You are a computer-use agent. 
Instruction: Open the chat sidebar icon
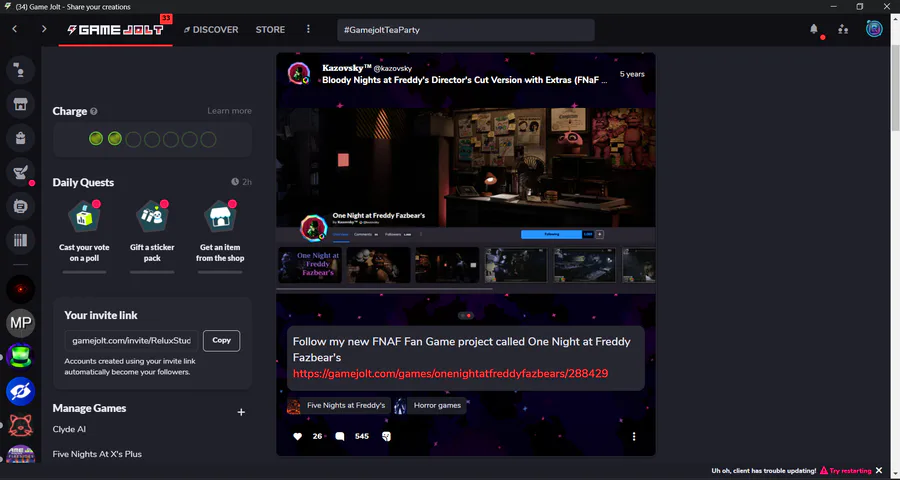[x=20, y=70]
